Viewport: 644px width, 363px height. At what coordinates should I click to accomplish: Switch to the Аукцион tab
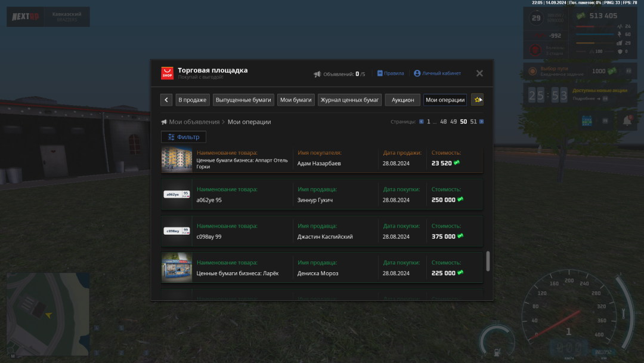(402, 100)
